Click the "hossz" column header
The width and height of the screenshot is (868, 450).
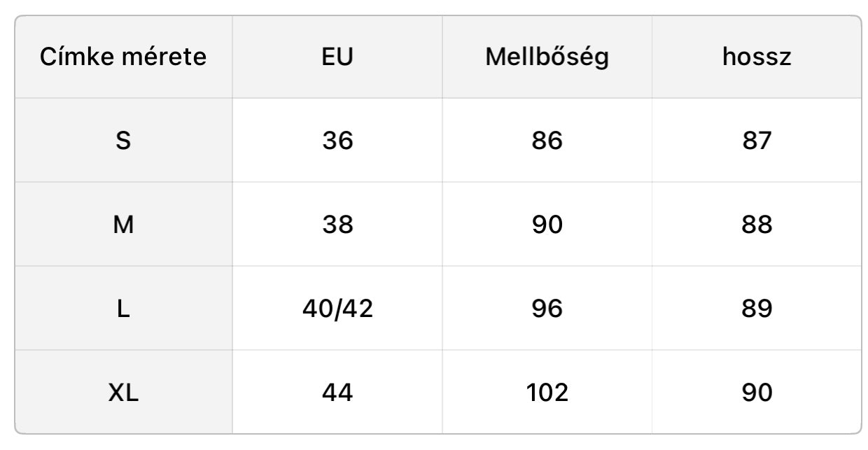757,57
